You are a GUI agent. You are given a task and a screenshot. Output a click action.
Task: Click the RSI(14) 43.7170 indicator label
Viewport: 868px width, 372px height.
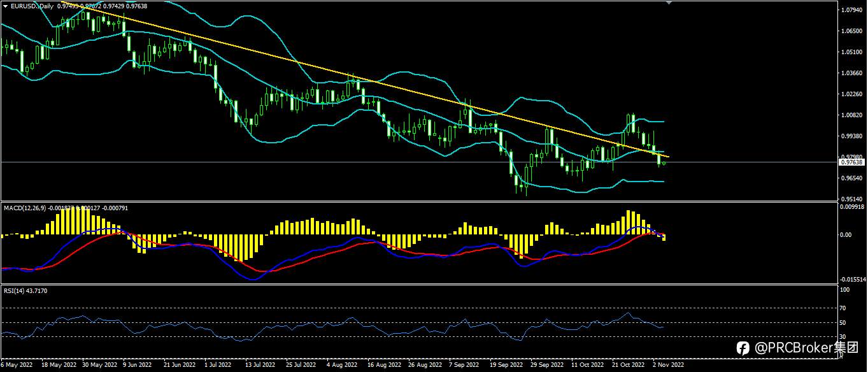25,290
